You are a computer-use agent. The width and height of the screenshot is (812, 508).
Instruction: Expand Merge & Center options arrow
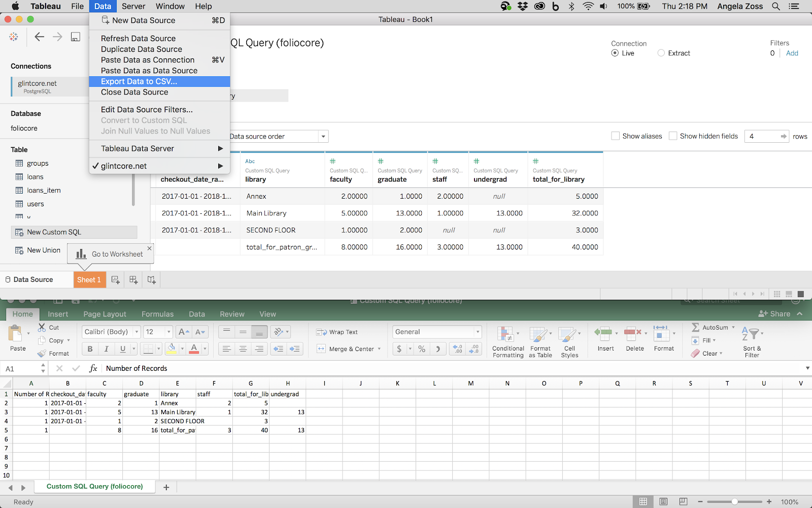(x=379, y=349)
